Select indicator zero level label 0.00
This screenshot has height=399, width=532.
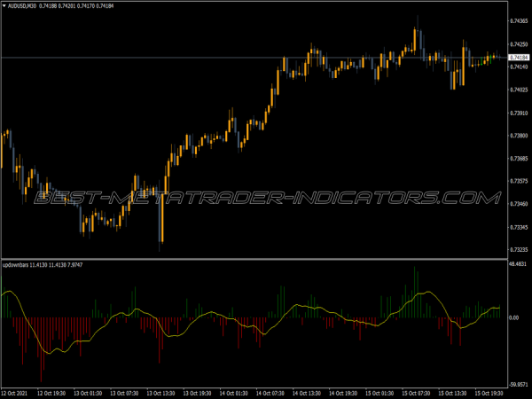click(514, 318)
